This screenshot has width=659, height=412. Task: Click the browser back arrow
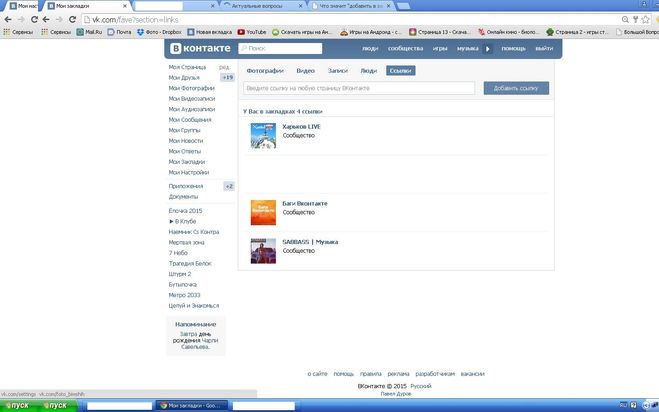pyautogui.click(x=9, y=19)
